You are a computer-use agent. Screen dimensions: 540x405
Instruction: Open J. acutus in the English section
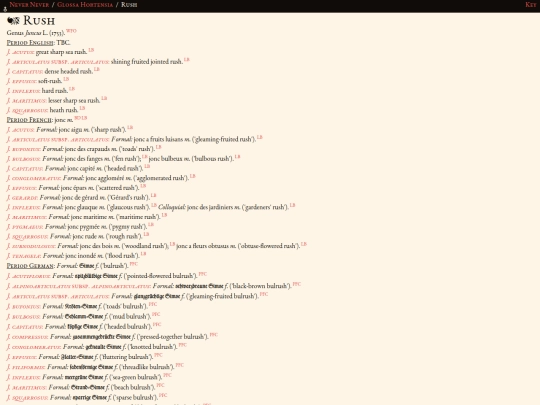(20, 52)
